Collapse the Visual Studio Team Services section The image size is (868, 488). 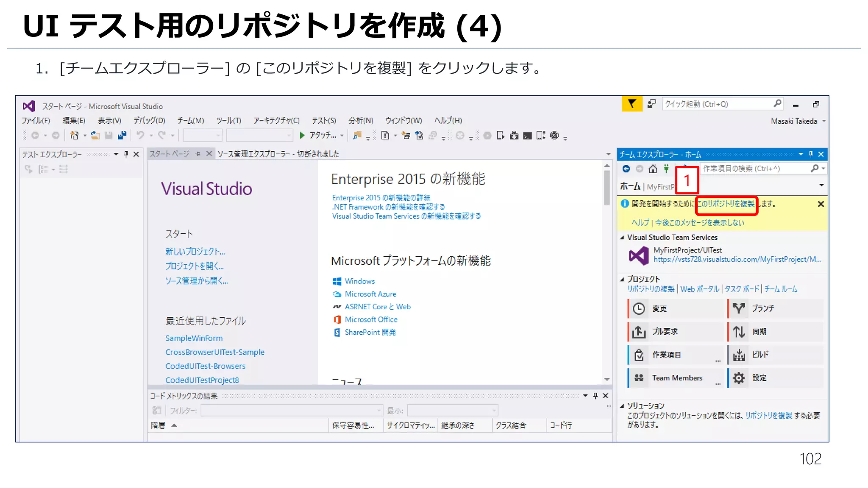622,238
